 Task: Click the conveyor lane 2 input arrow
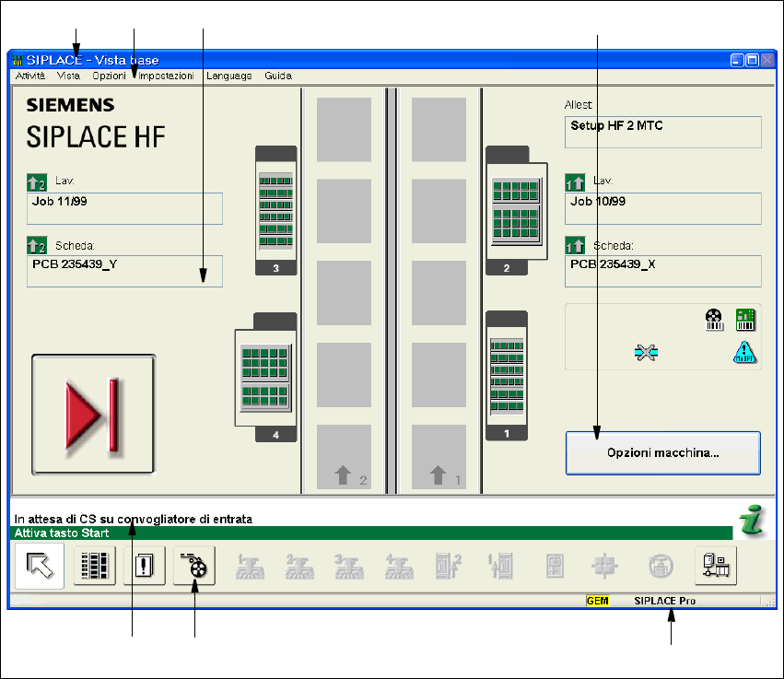343,475
